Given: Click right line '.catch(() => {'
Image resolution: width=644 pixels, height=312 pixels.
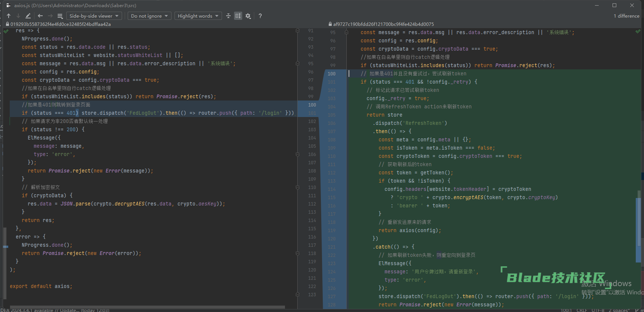Looking at the screenshot, I should 394,247.
